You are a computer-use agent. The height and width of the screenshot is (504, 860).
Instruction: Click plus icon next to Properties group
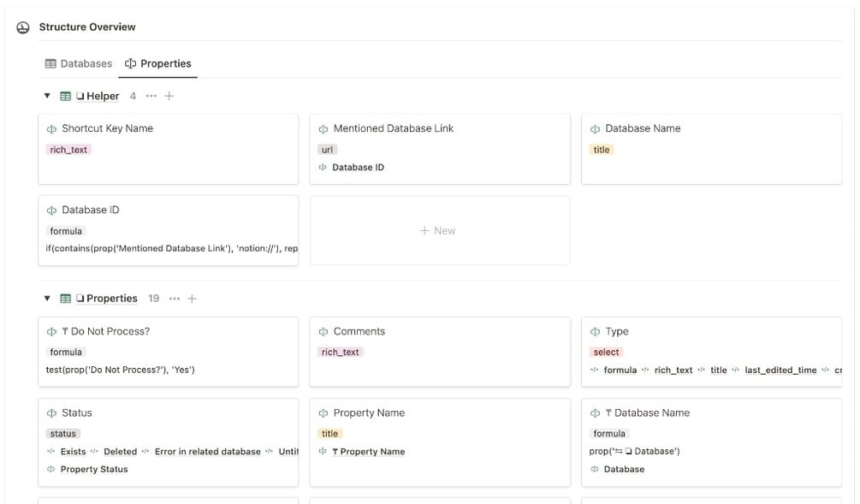[x=192, y=299]
